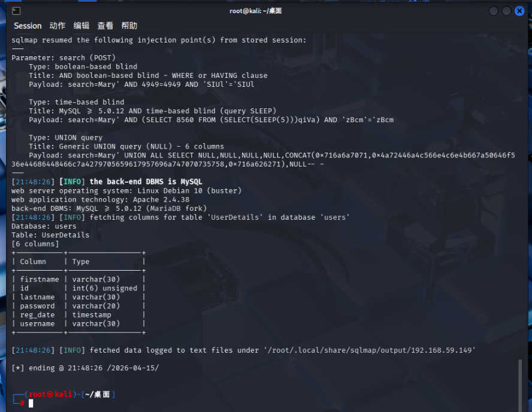Open the 帮助 menu

click(129, 26)
